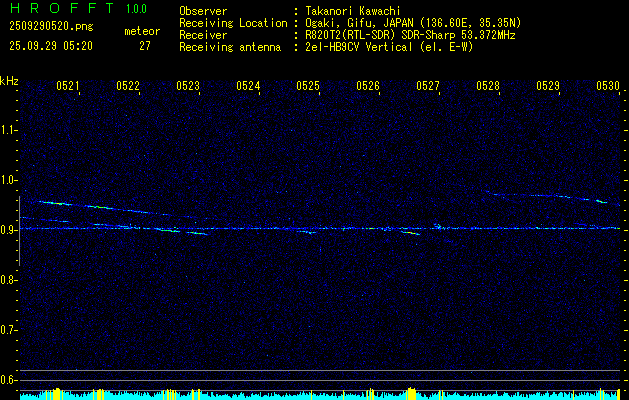Click the kHz axis unit label
The height and width of the screenshot is (400, 629).
click(10, 80)
